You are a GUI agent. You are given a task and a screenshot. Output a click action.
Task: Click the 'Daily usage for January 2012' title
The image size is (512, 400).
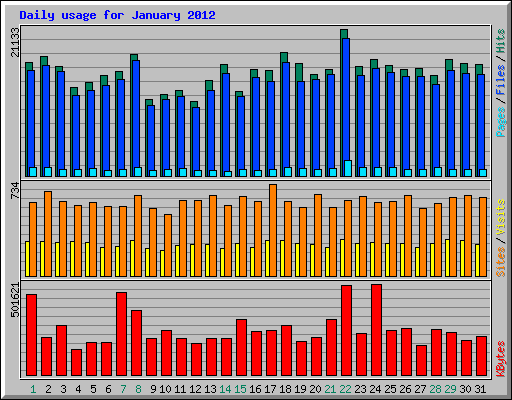pyautogui.click(x=117, y=15)
